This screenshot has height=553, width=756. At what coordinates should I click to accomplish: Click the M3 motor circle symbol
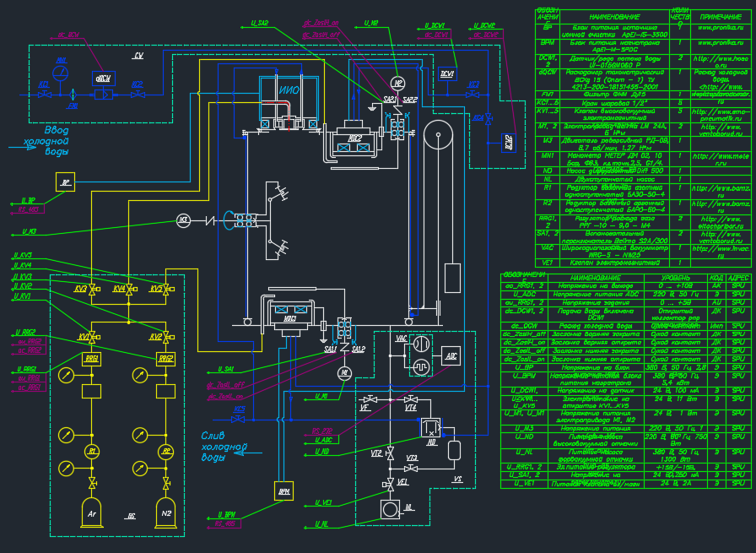click(x=183, y=220)
